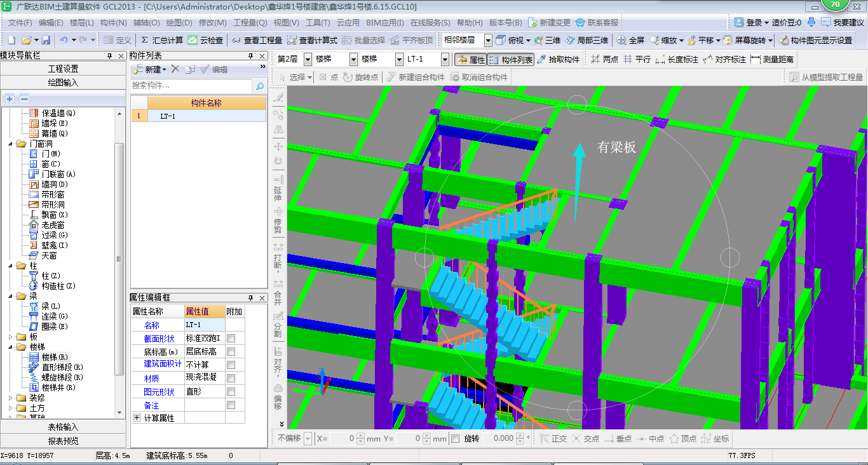Viewport: 868px width, 465px height.
Task: Open the 第2层 floor dropdown
Action: (308, 59)
